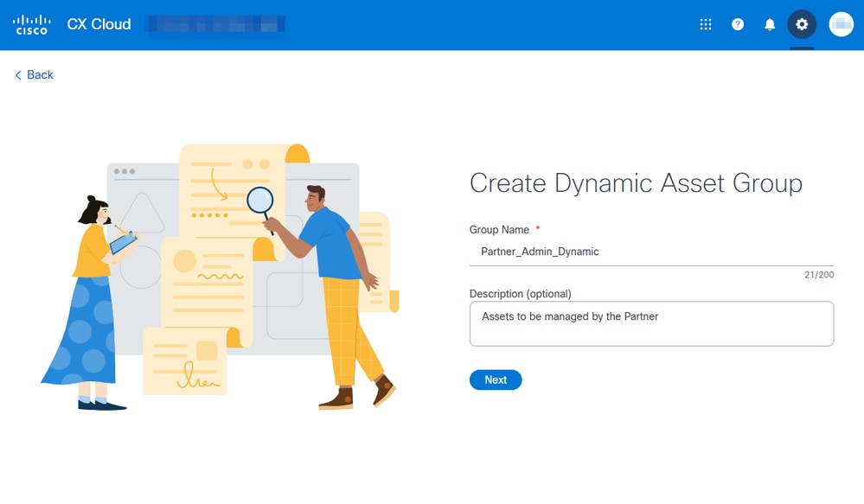Click the 'Create Dynamic Asset Group' heading
864x504 pixels.
(x=636, y=183)
